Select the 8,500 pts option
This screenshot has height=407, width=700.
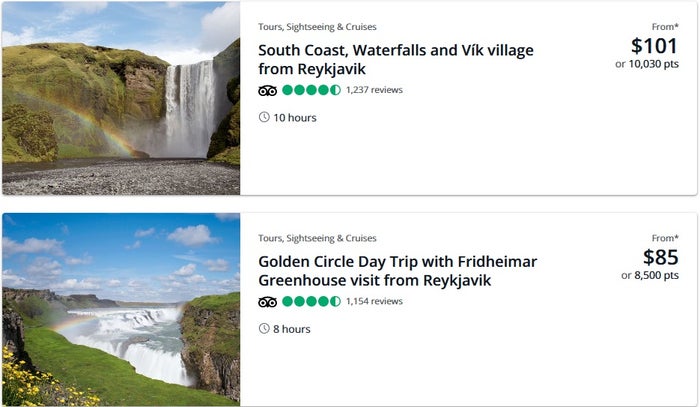pos(656,275)
